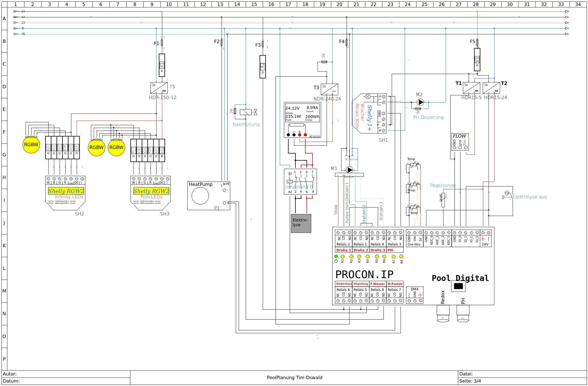Select the X3 terminal block
This screenshot has width=588, height=386.
pos(477,60)
